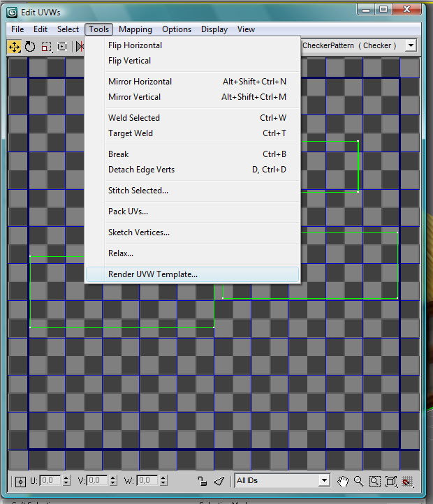This screenshot has height=504, width=433.
Task: Select the Scale tool
Action: pyautogui.click(x=46, y=47)
